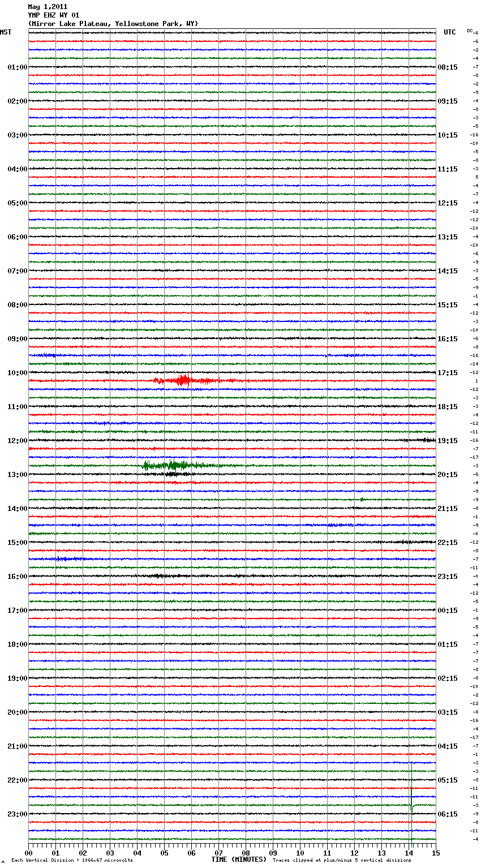The height and width of the screenshot is (868, 481).
Task: Select the 09:00 MST time label
Action: tap(17, 339)
